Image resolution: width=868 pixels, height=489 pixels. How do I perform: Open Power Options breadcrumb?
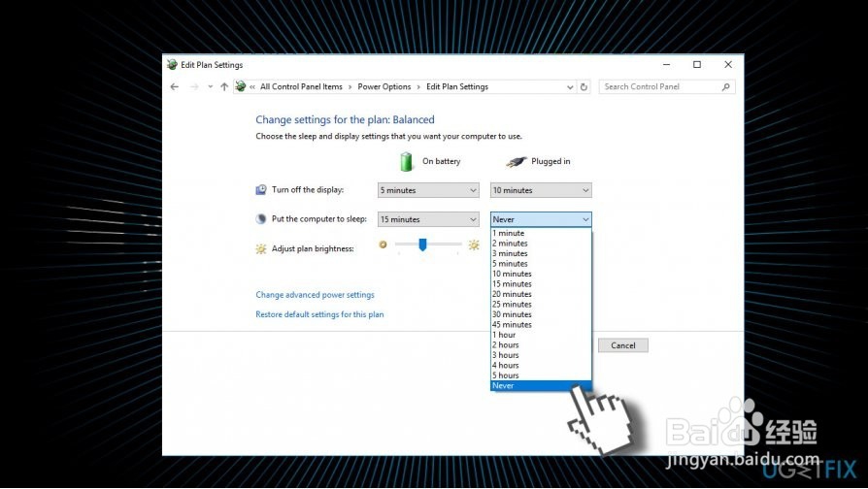point(384,87)
